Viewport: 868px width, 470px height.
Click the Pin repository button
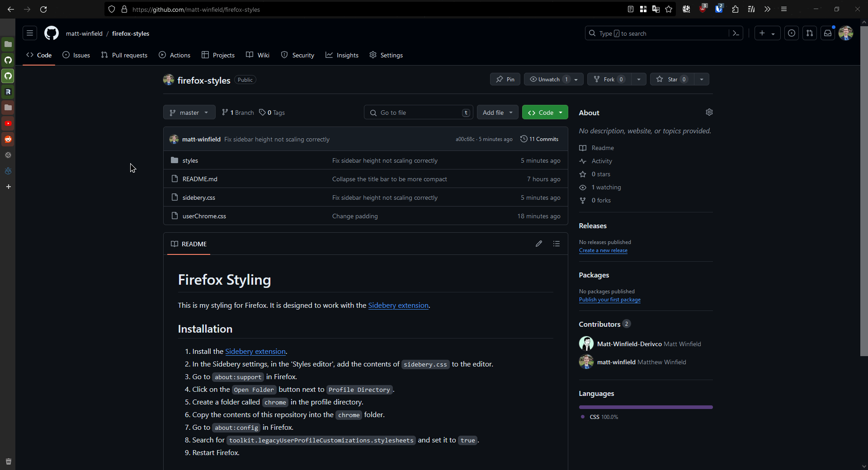point(505,79)
